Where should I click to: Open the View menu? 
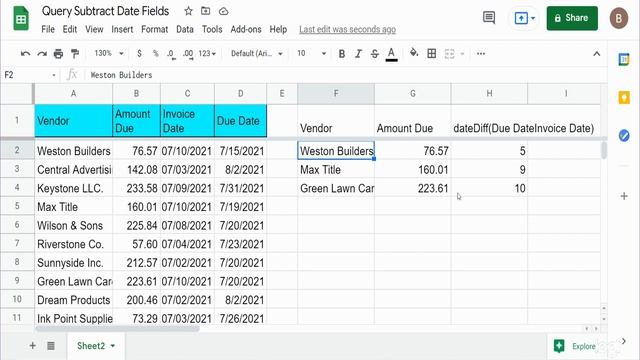point(94,29)
